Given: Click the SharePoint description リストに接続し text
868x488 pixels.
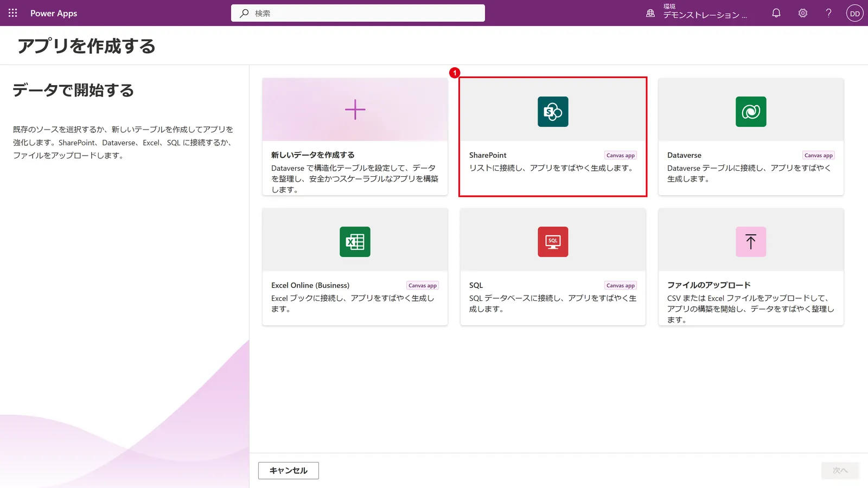Looking at the screenshot, I should tap(552, 168).
